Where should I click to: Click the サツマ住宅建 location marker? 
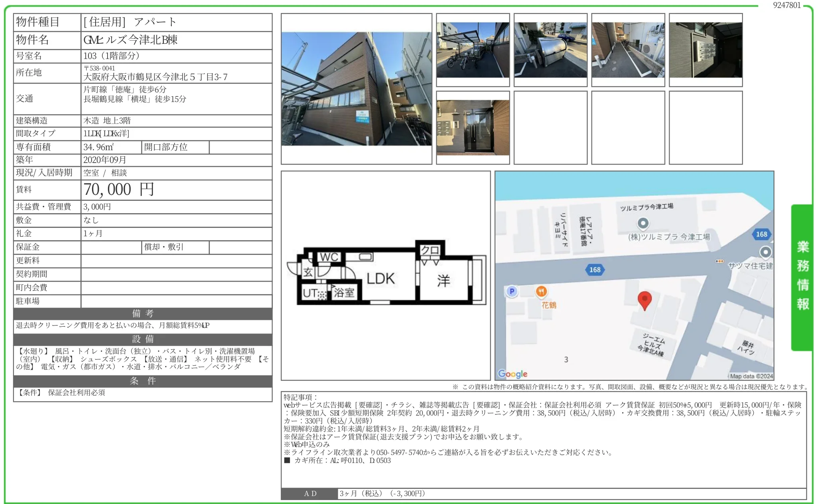click(x=765, y=252)
